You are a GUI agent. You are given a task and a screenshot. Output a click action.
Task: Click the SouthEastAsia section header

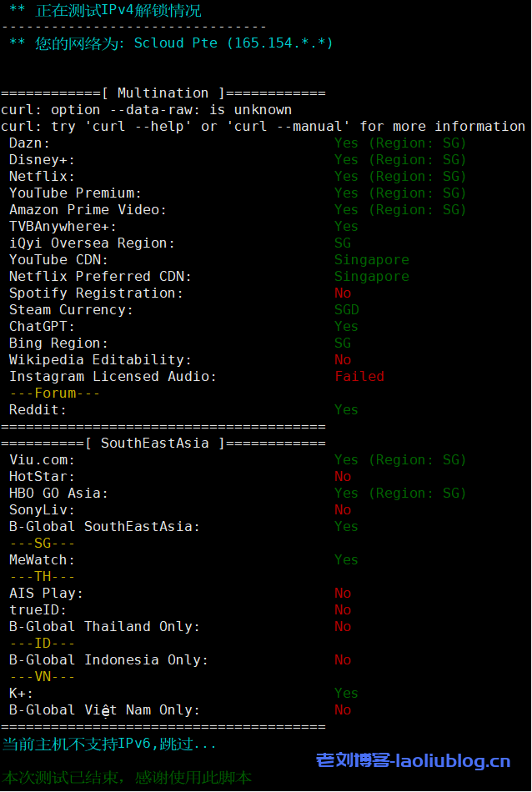click(154, 443)
